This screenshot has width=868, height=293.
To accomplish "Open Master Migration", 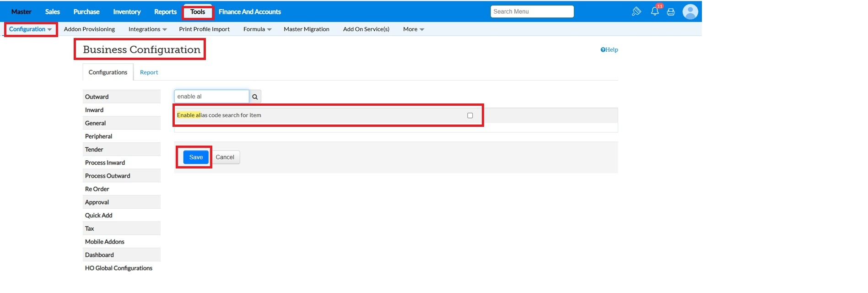I will [x=307, y=29].
